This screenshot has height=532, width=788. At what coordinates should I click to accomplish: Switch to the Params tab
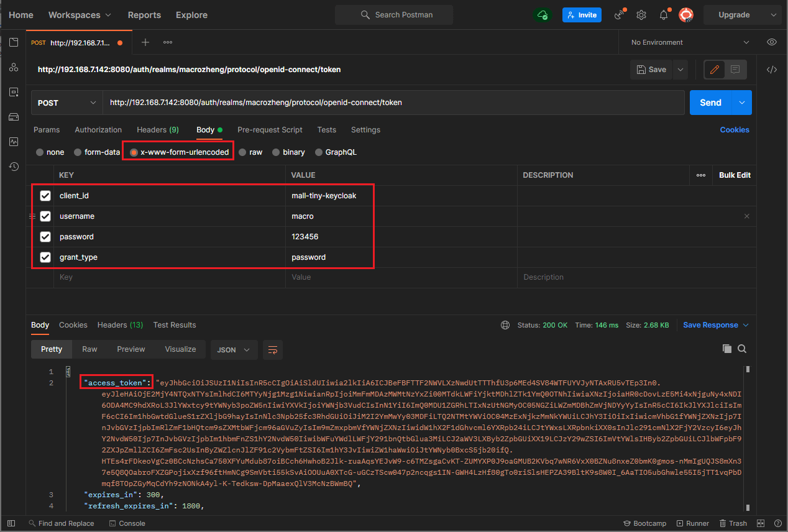click(47, 130)
